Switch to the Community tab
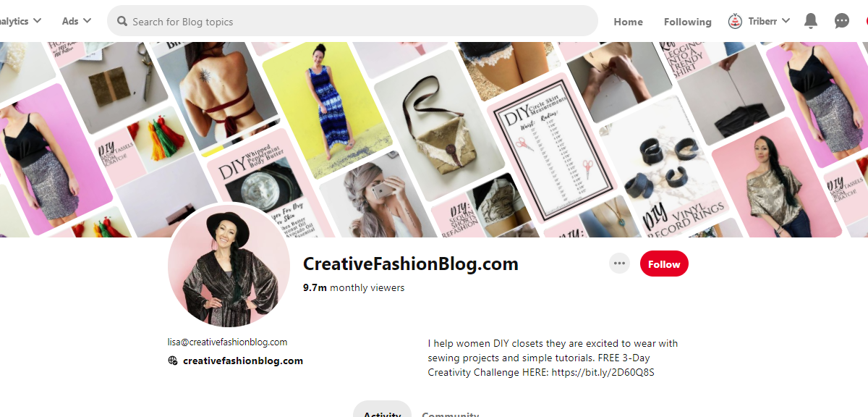Image resolution: width=868 pixels, height=417 pixels. (x=450, y=412)
